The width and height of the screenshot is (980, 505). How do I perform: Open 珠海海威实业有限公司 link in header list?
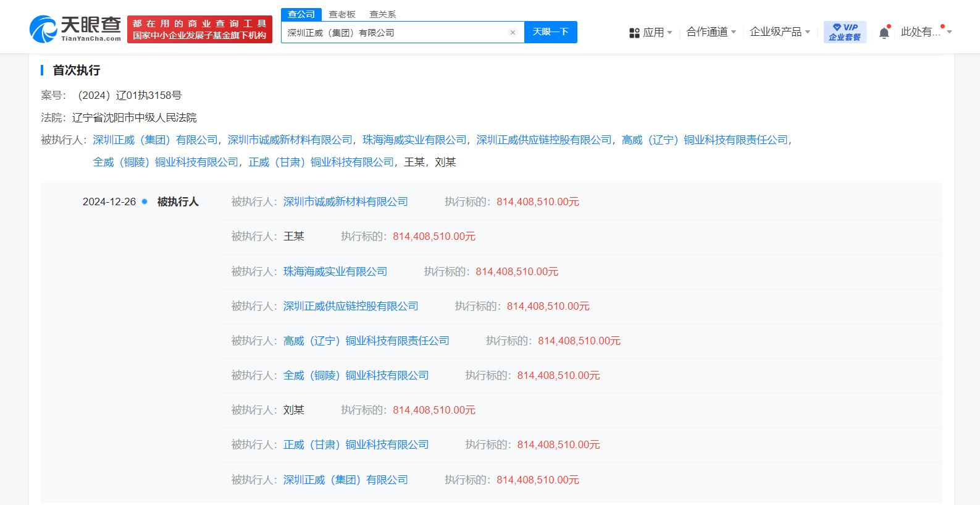(414, 140)
